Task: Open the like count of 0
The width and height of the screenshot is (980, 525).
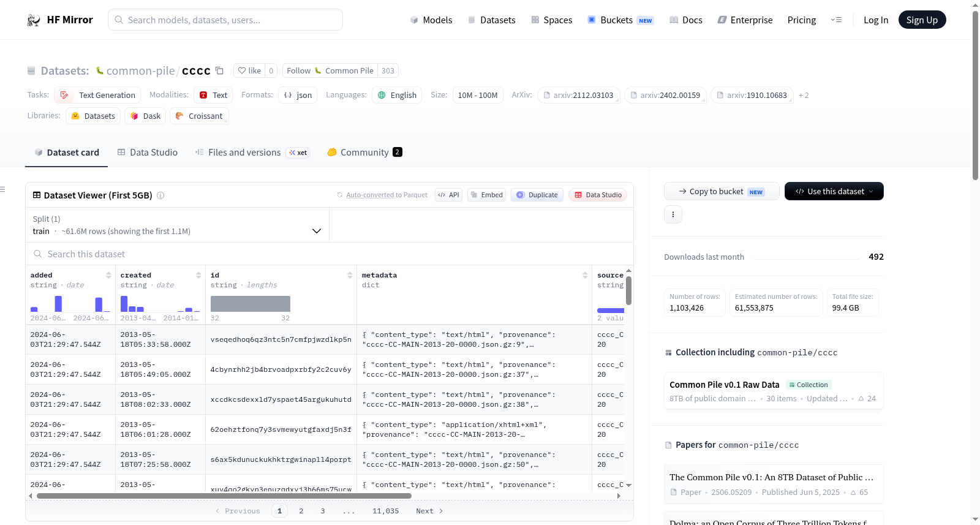Action: click(271, 70)
